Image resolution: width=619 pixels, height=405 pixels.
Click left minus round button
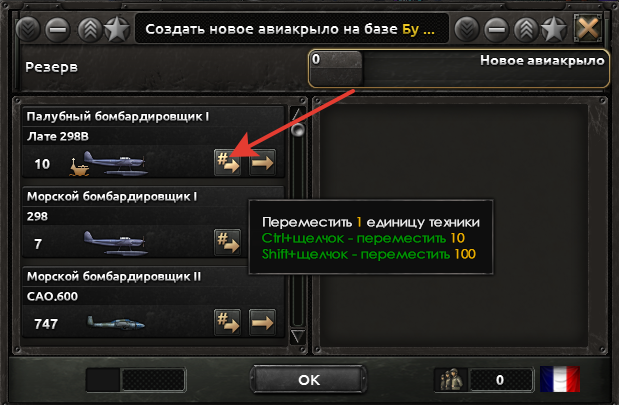tap(58, 29)
